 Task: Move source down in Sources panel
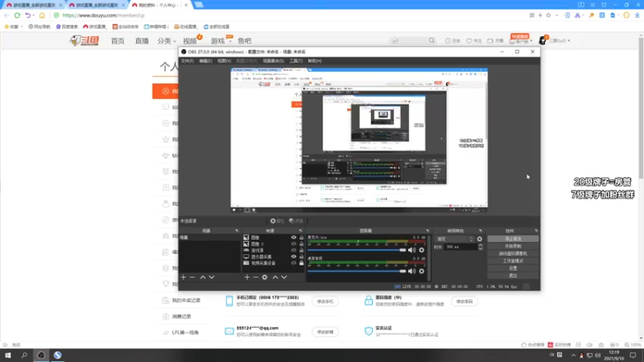click(284, 278)
